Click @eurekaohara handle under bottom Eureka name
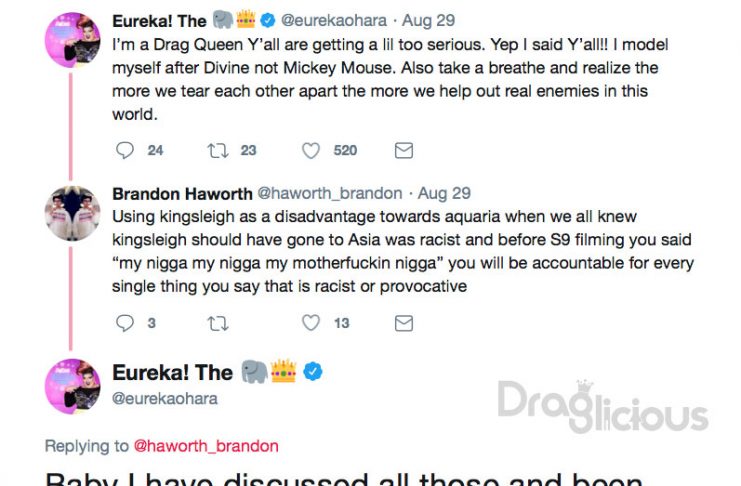Viewport: 741px width, 486px height. pos(164,399)
